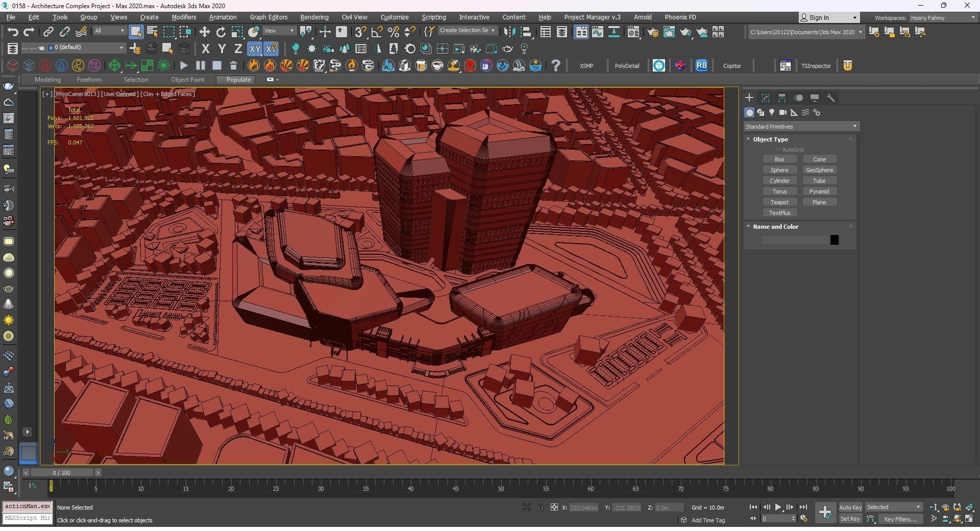Open the 'View' reference coordinate dropdown
The height and width of the screenshot is (531, 980).
[x=279, y=31]
